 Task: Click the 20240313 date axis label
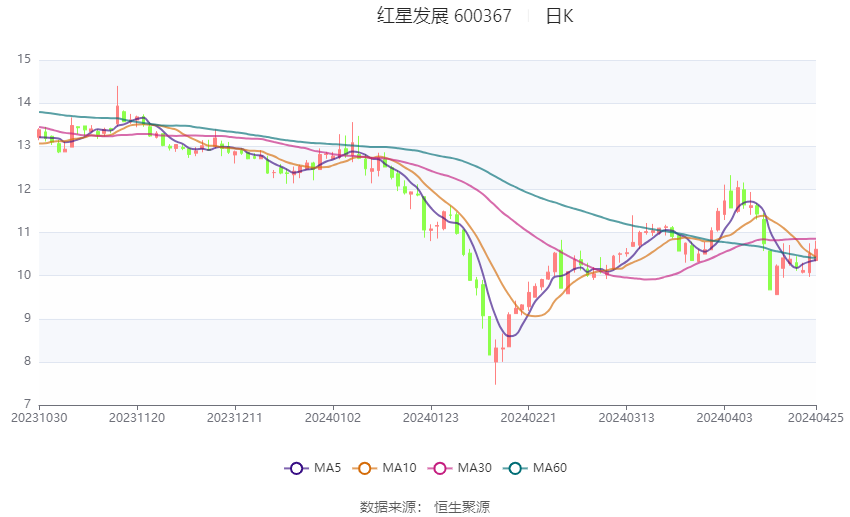tap(626, 418)
